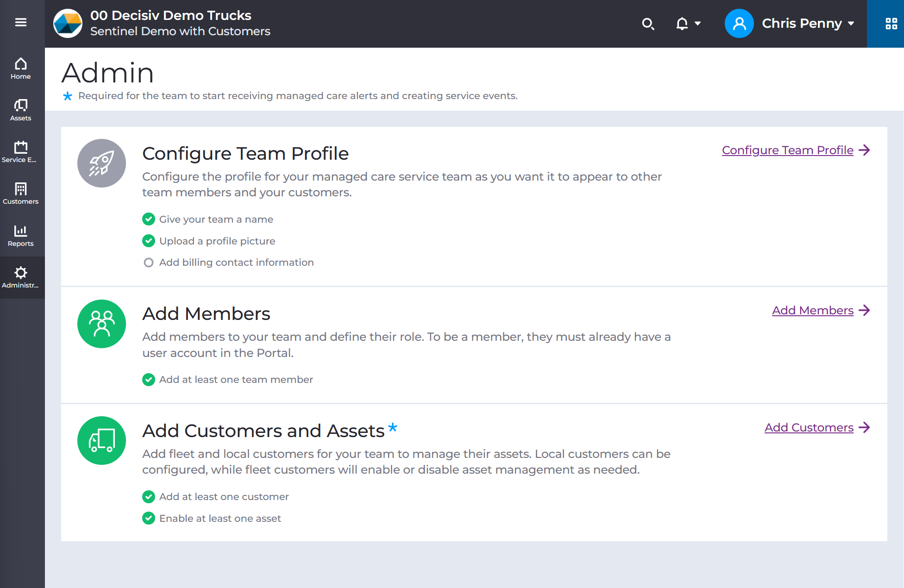Click the 'Enable at least one asset' check indicator
Viewport: 904px width, 588px height.
(x=148, y=518)
